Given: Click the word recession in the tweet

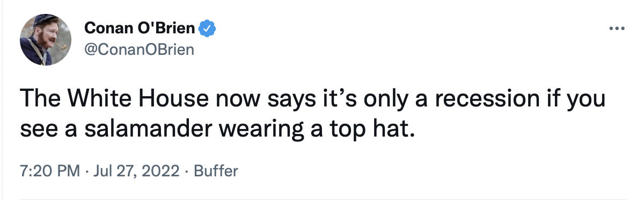Looking at the screenshot, I should pyautogui.click(x=495, y=100).
